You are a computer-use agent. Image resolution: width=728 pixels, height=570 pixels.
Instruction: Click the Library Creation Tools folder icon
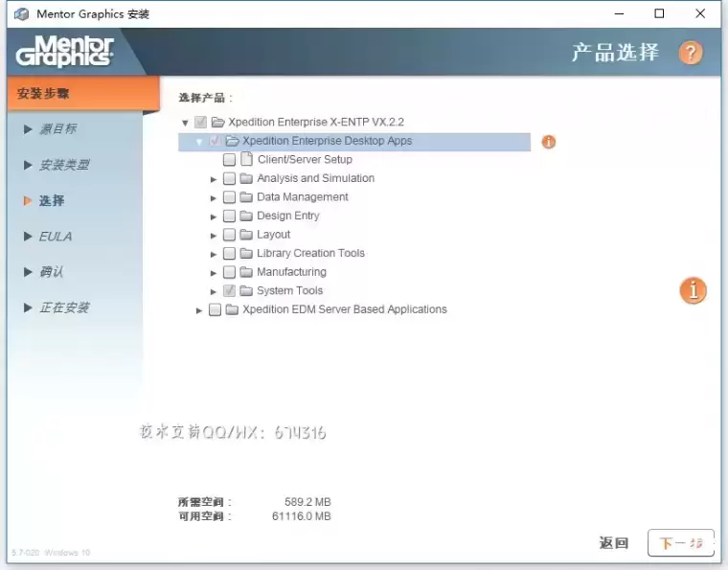[x=246, y=253]
